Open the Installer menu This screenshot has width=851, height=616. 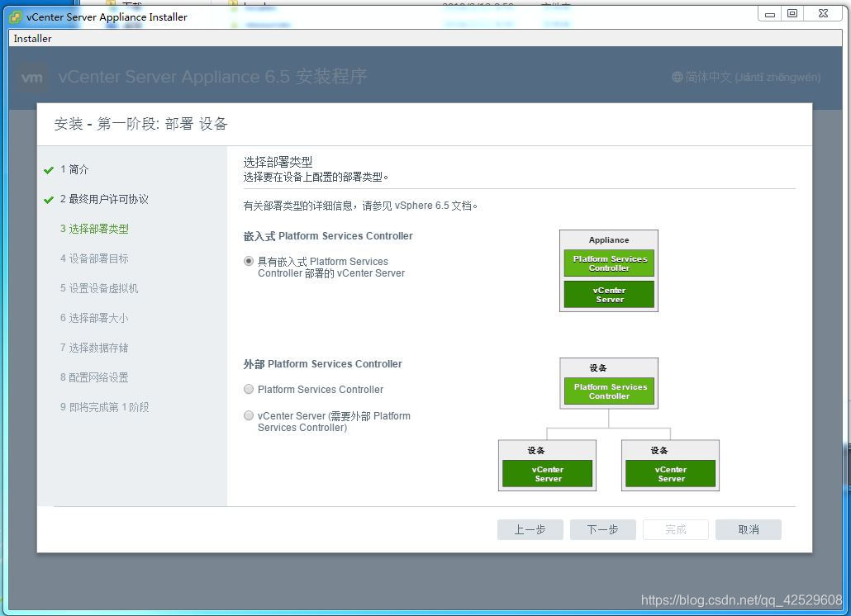click(32, 39)
